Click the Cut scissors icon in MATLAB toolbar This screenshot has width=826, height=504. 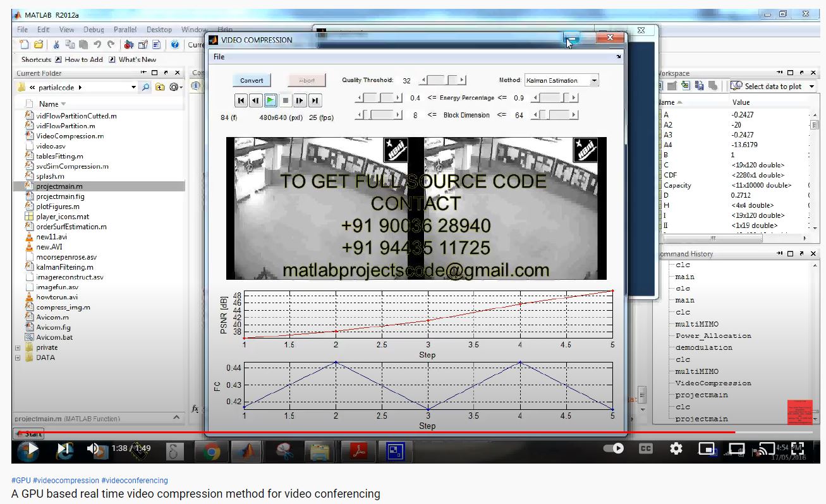[56, 45]
